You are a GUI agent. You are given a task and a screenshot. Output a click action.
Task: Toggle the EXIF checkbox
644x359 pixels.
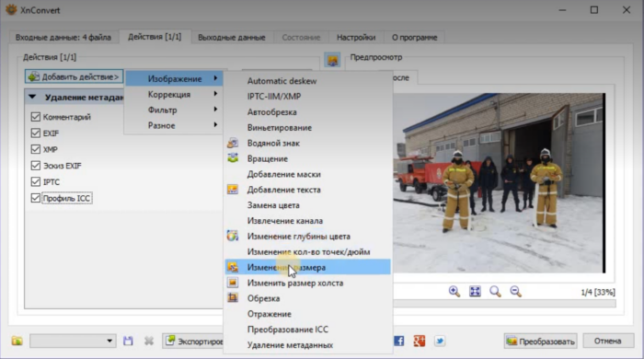[35, 133]
